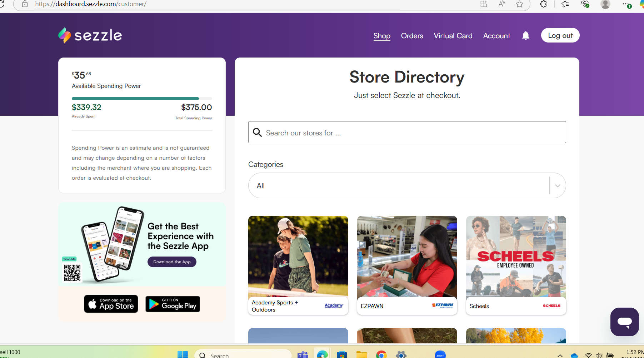Click the Sezzle logo in header
This screenshot has height=358, width=644.
coord(90,35)
